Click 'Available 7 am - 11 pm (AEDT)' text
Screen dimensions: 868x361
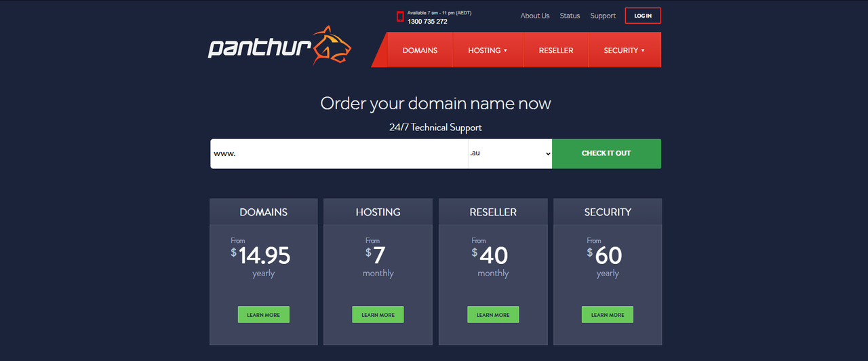pos(439,13)
